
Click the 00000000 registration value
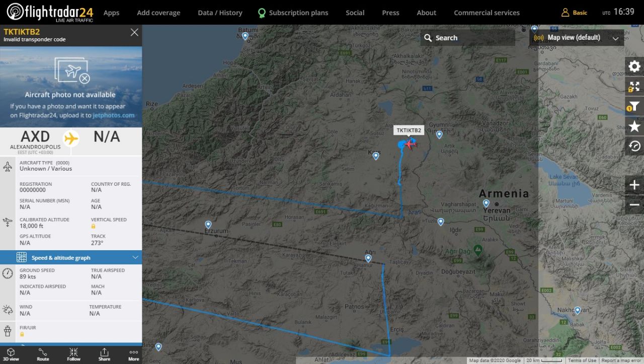click(x=33, y=190)
